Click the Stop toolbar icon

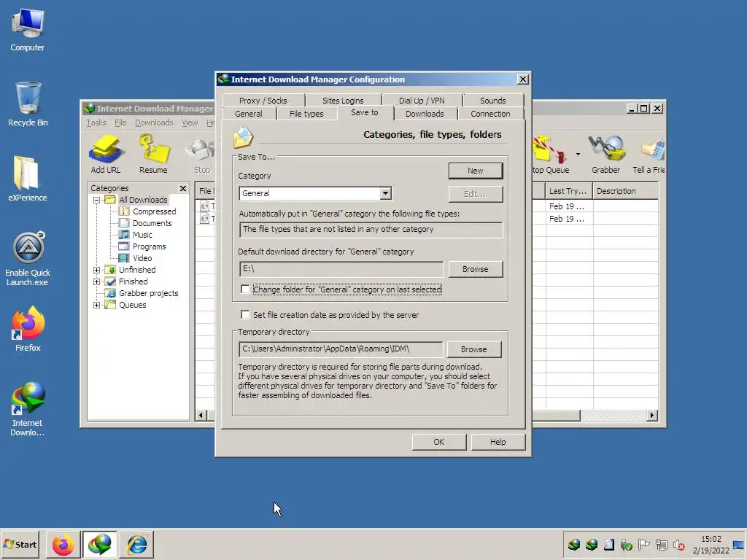coord(202,155)
